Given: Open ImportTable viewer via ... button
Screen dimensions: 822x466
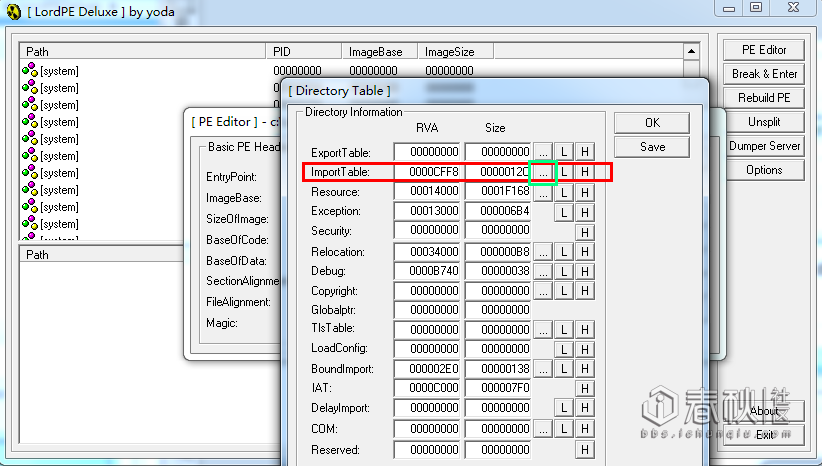Looking at the screenshot, I should pyautogui.click(x=543, y=172).
